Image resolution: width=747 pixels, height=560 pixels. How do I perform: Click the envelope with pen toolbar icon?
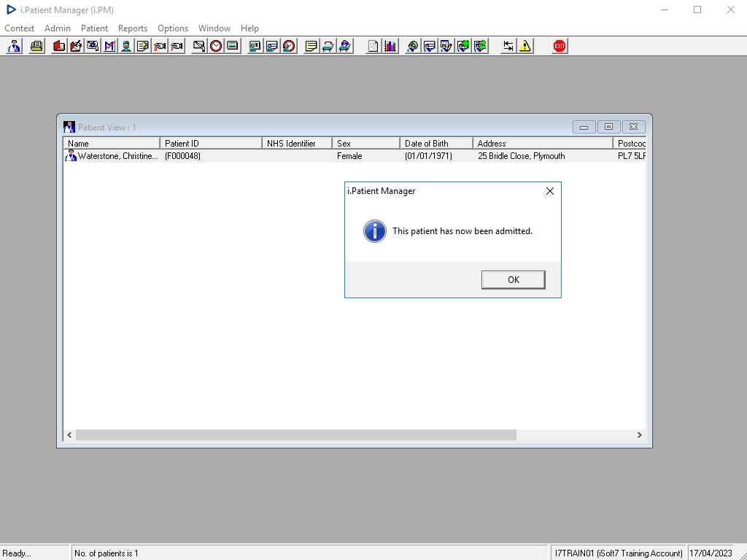pyautogui.click(x=198, y=46)
